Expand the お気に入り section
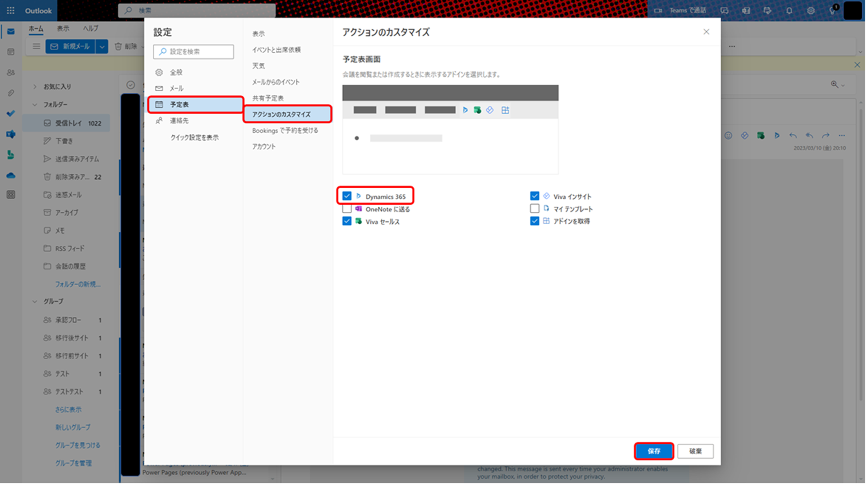This screenshot has width=868, height=486. click(x=35, y=87)
